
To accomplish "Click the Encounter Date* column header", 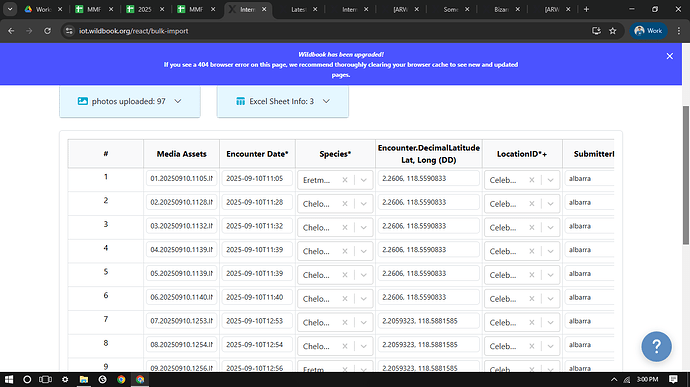I will (257, 154).
